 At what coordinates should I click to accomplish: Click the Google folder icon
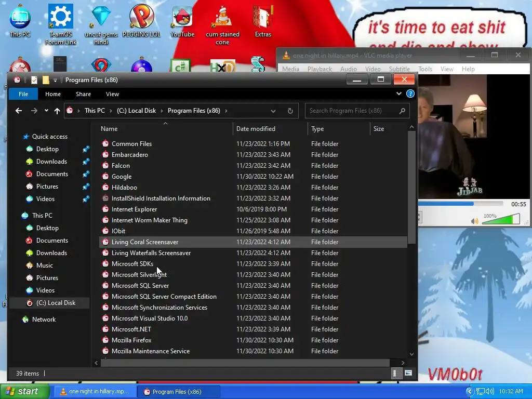[x=105, y=177]
